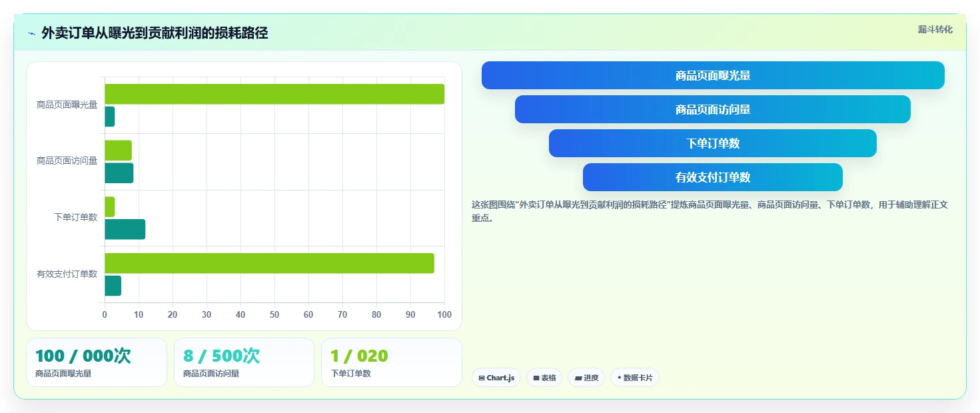The width and height of the screenshot is (980, 413).
Task: Click the 商品页面访问量 chart axis label
Action: pos(67,161)
